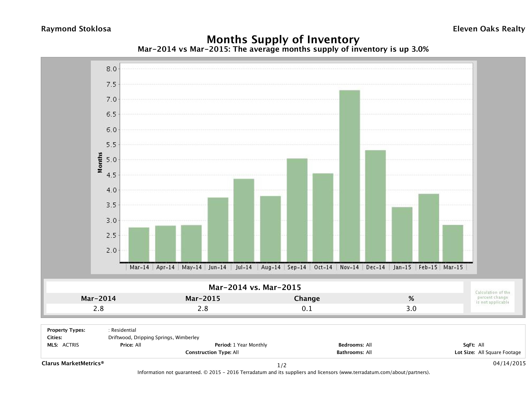Click the Raymond Stoklosa name
Viewport: 532px width, 404px height.
76,29
